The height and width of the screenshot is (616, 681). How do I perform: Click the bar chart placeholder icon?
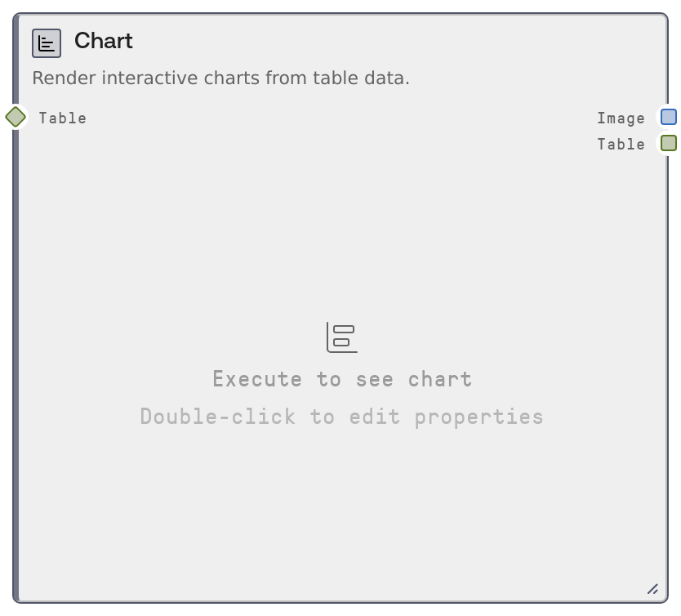click(342, 337)
